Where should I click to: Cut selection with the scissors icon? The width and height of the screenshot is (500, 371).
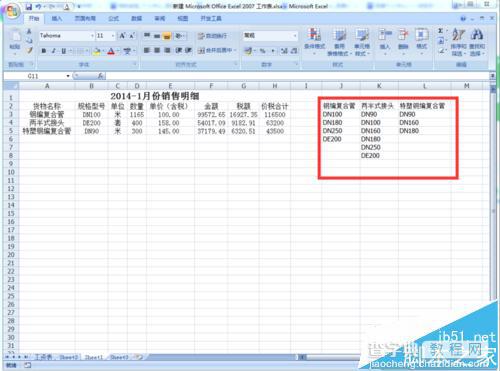29,32
